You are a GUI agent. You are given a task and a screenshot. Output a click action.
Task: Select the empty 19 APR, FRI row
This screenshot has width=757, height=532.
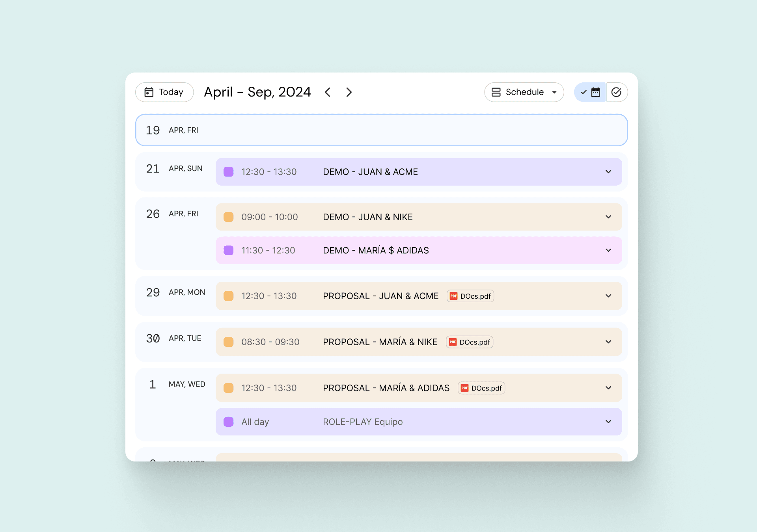(381, 130)
